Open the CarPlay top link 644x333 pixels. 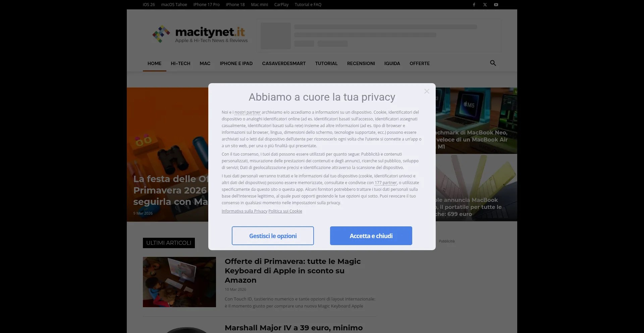click(281, 5)
